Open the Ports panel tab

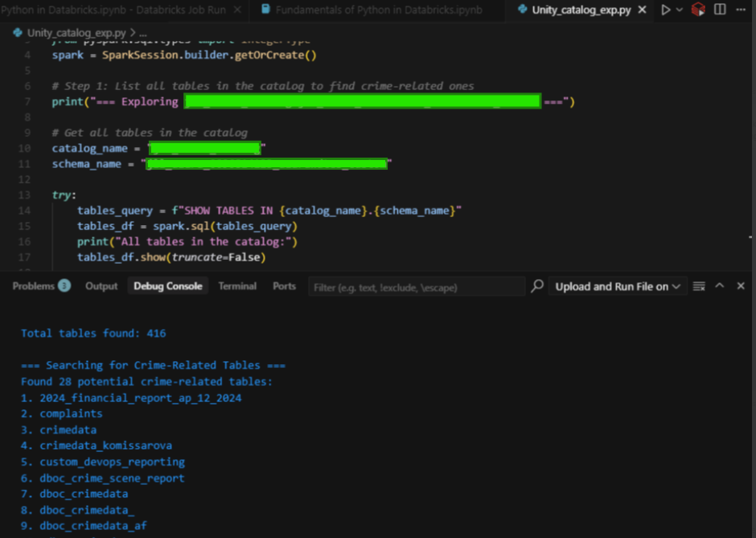point(284,286)
